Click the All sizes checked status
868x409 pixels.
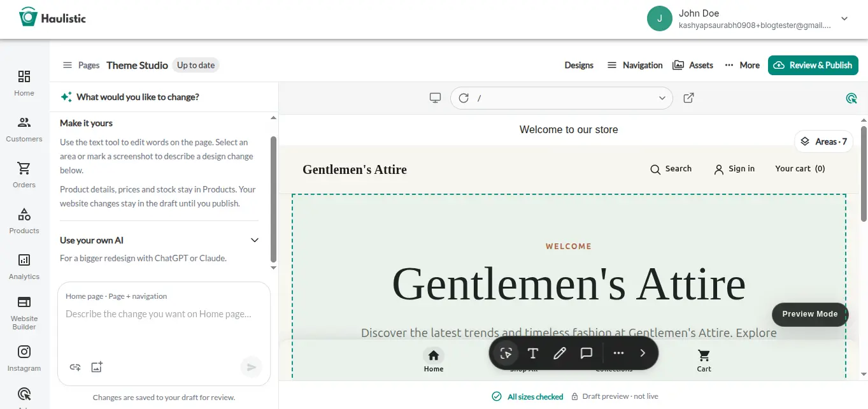click(528, 396)
